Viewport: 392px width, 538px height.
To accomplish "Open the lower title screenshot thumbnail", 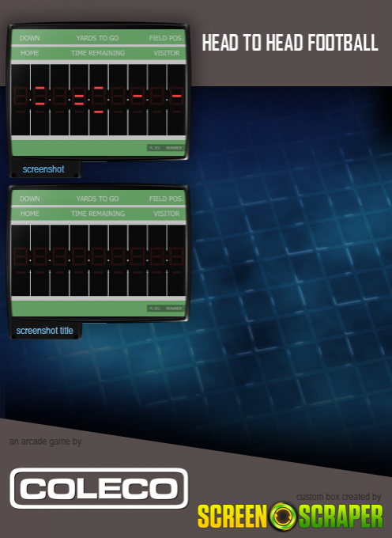I will (x=98, y=253).
